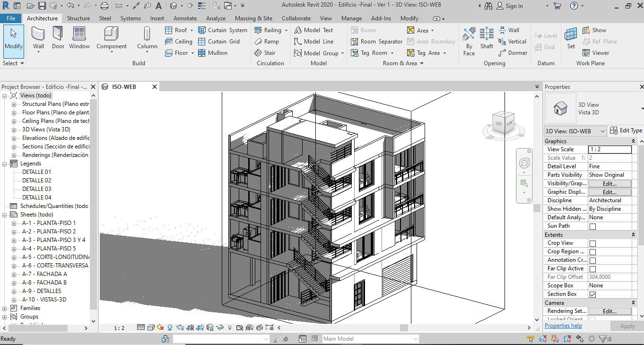This screenshot has height=345, width=644.
Task: Click Edit button for Rendering Settings
Action: [609, 311]
